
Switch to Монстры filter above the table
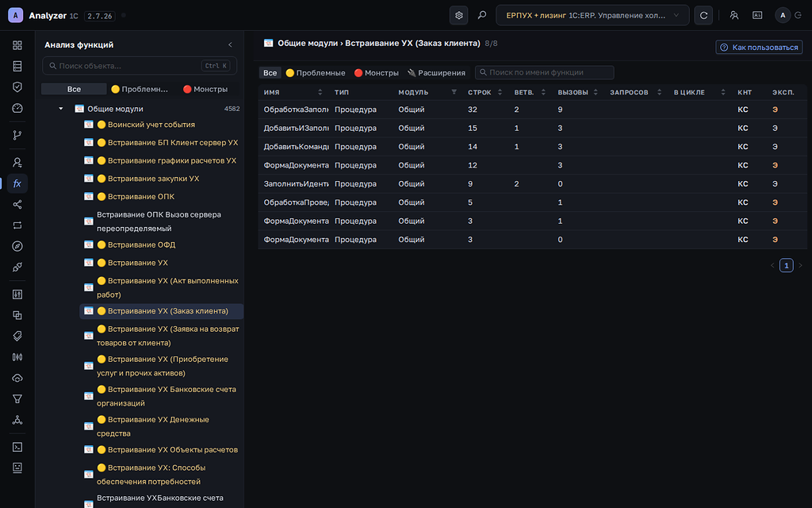377,72
